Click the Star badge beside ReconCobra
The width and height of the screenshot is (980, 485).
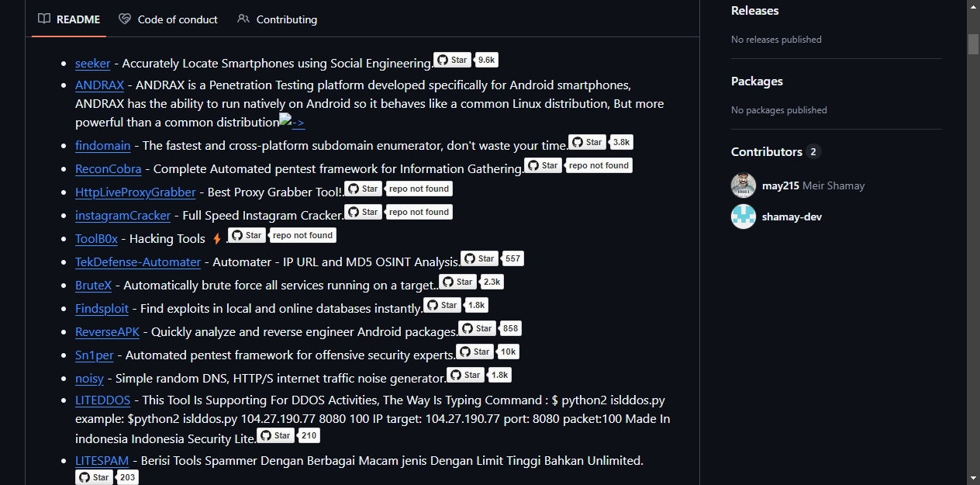click(x=543, y=165)
